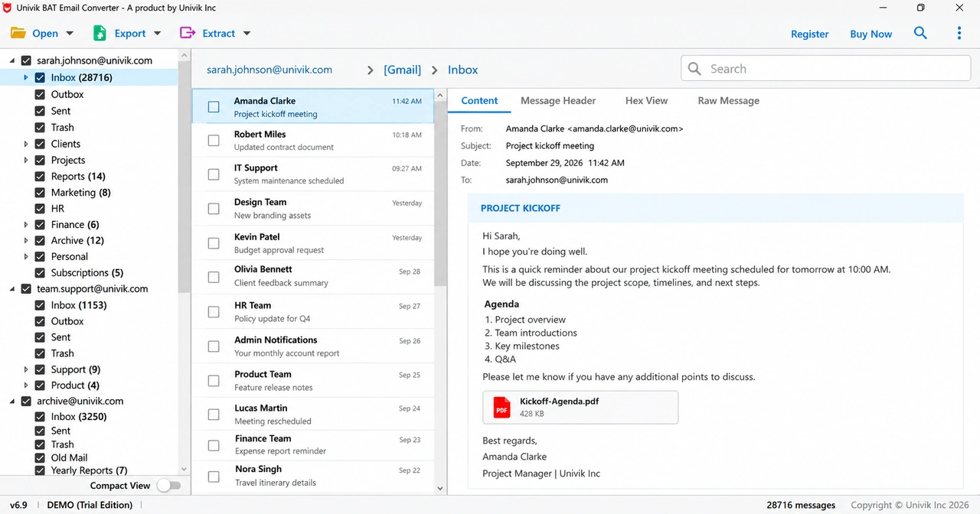
Task: Click the Open folder icon
Action: click(x=18, y=33)
